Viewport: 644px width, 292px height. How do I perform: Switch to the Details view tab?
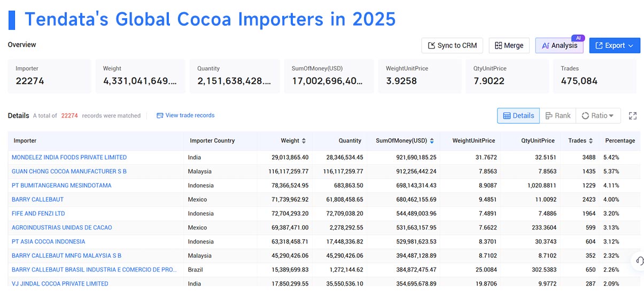pyautogui.click(x=518, y=115)
